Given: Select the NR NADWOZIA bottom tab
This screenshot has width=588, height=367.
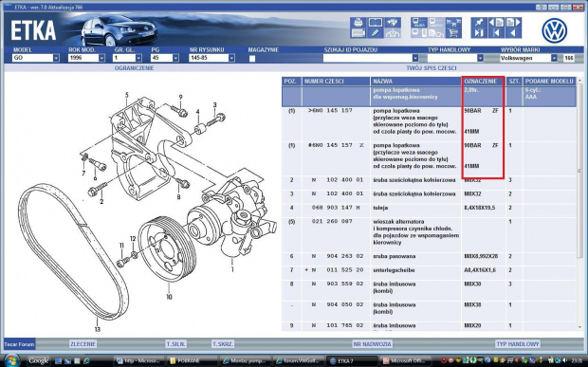Looking at the screenshot, I should click(372, 343).
